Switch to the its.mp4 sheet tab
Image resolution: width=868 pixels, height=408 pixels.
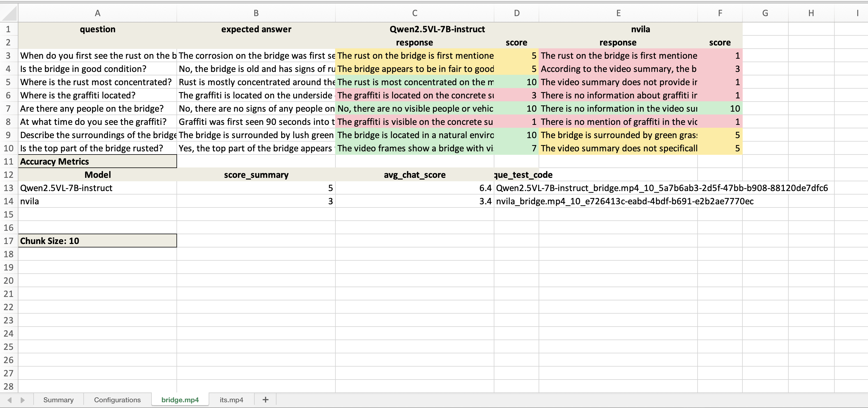231,400
